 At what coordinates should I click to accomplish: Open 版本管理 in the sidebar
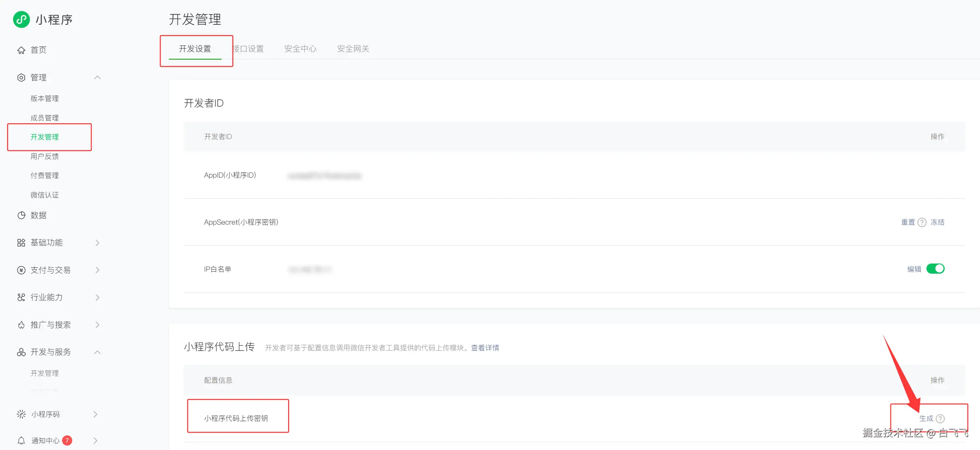45,99
